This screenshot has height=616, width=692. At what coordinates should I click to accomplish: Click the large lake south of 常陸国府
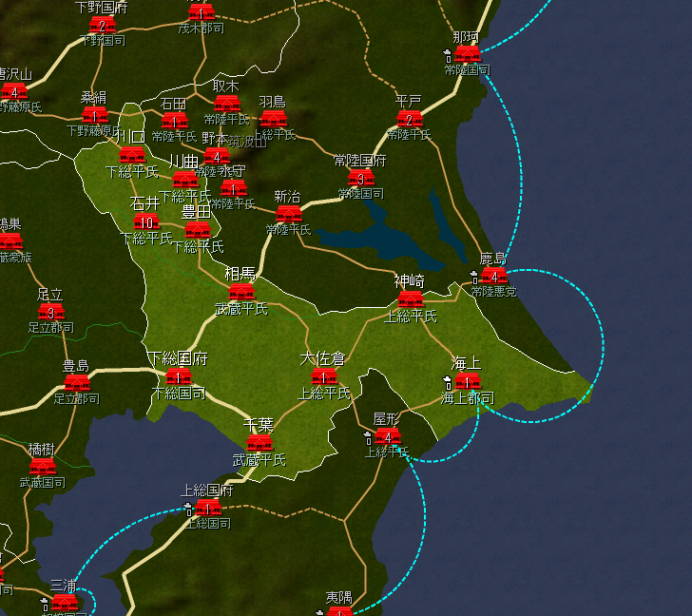pyautogui.click(x=384, y=239)
